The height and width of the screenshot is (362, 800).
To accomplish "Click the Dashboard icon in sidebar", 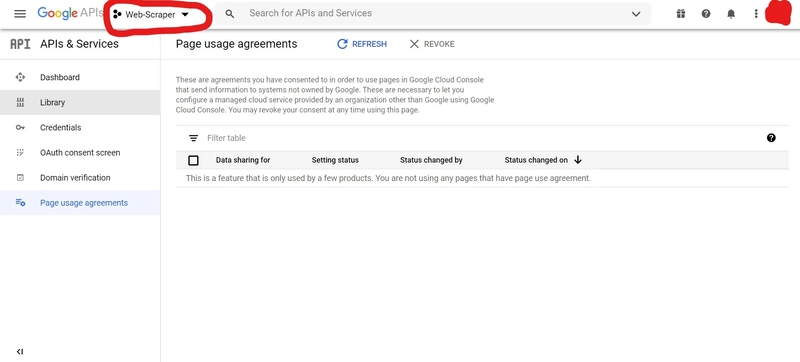I will click(x=20, y=77).
